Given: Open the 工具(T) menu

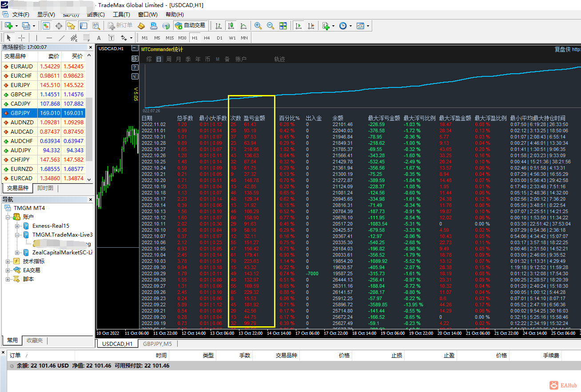Looking at the screenshot, I should point(121,14).
